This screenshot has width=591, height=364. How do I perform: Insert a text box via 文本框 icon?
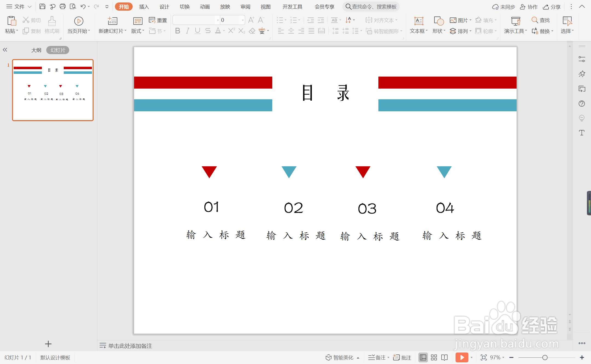[419, 21]
